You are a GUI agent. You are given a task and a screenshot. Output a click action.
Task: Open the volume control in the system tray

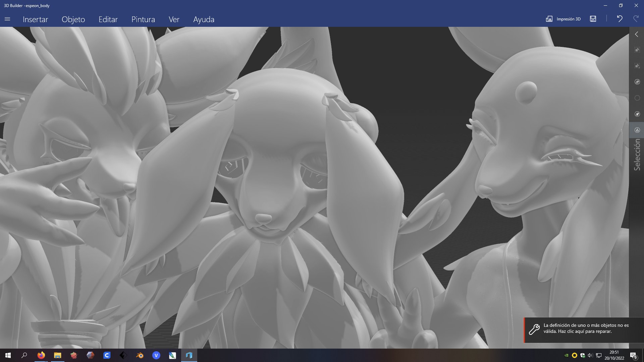click(590, 355)
